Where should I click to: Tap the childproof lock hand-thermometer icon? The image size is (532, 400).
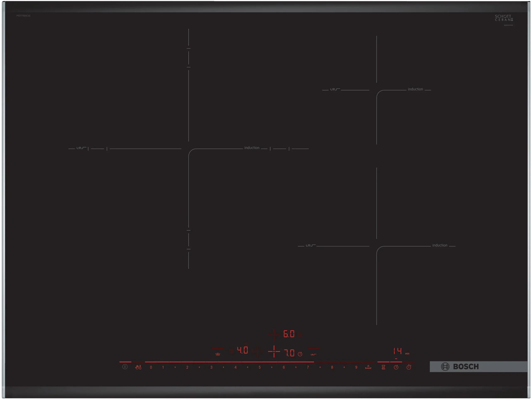138,367
